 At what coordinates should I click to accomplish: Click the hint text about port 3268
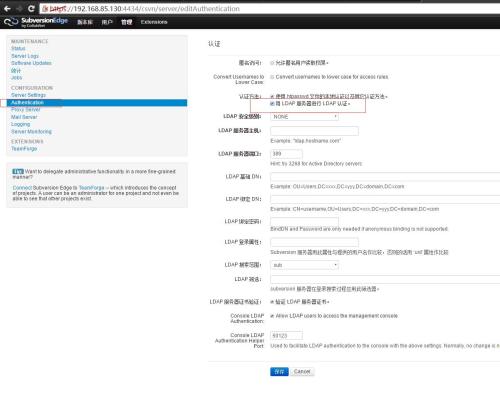click(316, 164)
